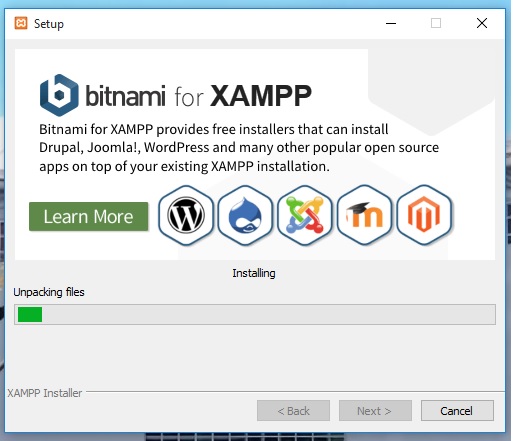Click the "XAMPP Installer" label
The height and width of the screenshot is (441, 513).
[x=45, y=393]
